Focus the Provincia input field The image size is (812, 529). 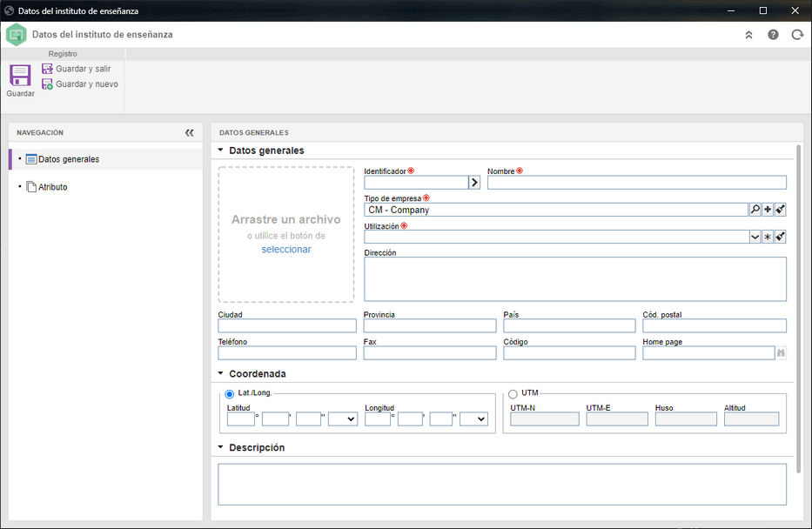[x=430, y=325]
